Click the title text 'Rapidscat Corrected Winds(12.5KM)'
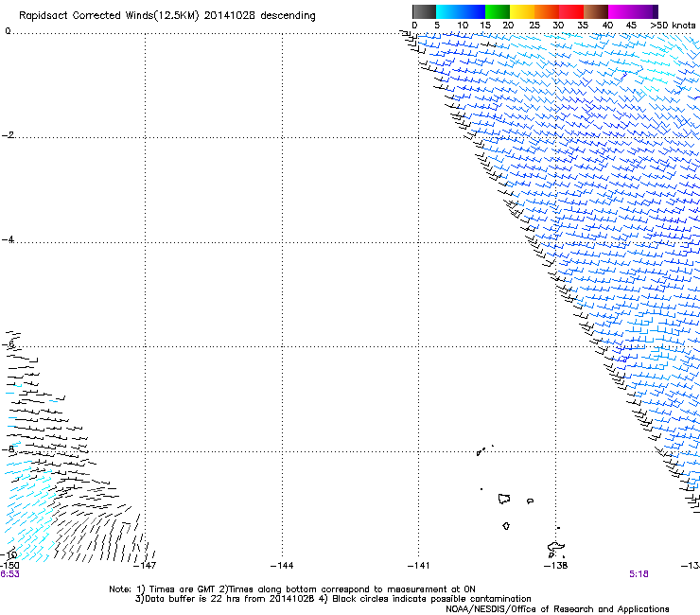 click(x=109, y=16)
